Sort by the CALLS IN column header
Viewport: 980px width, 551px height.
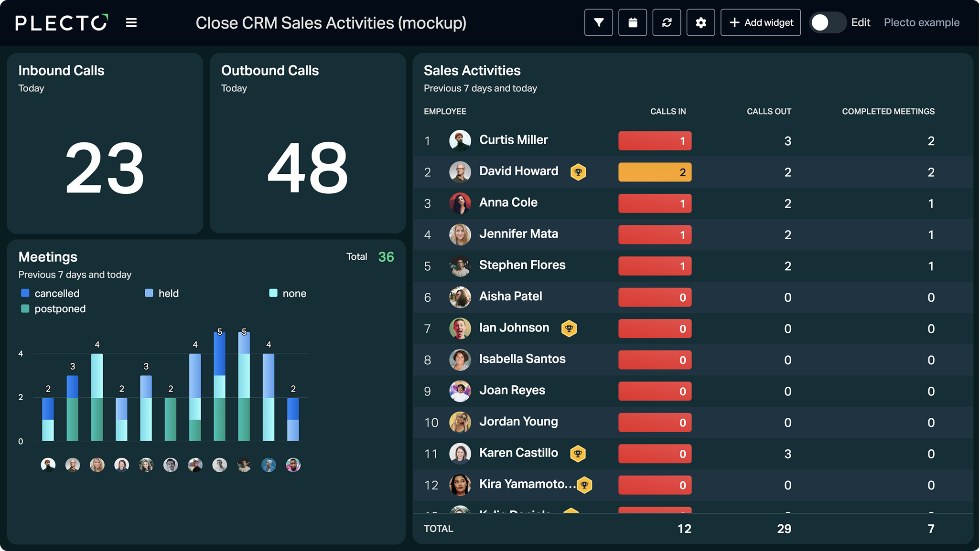click(668, 111)
